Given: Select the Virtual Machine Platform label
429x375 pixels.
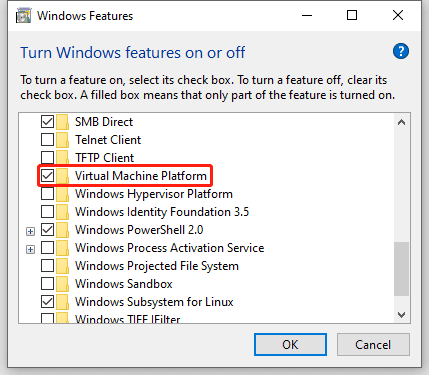Looking at the screenshot, I should click(x=141, y=176).
